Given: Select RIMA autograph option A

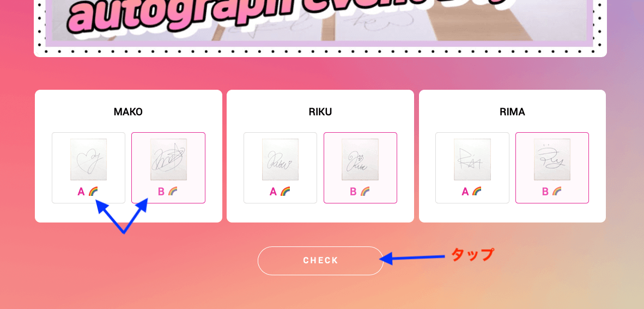Looking at the screenshot, I should (x=472, y=168).
